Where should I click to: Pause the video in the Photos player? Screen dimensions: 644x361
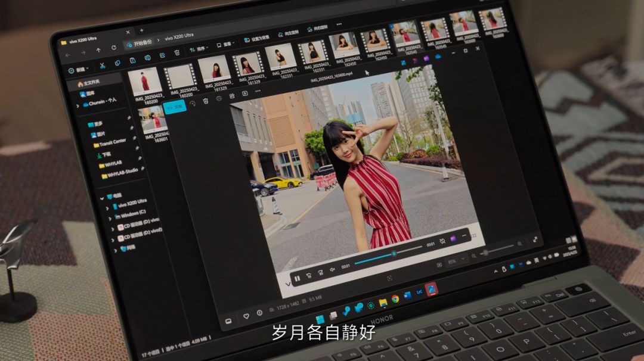coord(297,279)
